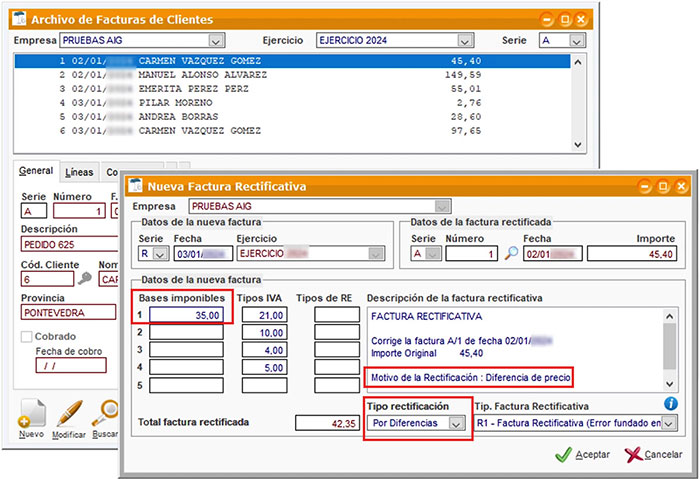
Task: Click Tipos IVA field showing 10,00
Action: pos(264,332)
